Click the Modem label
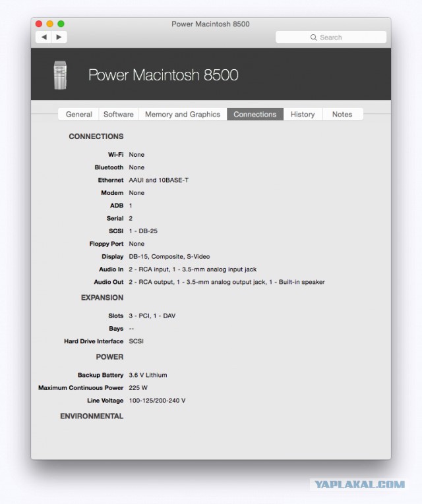This screenshot has width=422, height=504. click(x=112, y=193)
